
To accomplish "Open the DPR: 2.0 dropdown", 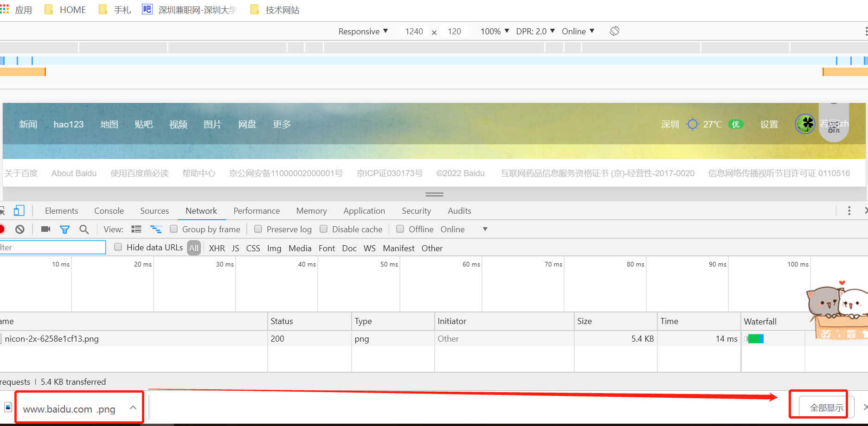I will (x=535, y=31).
